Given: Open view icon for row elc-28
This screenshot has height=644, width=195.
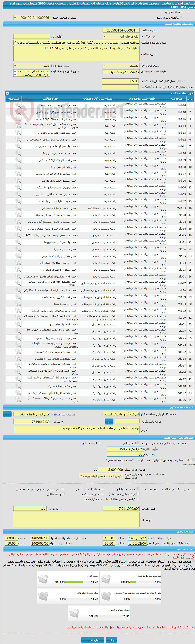Looking at the screenshot, I should (18, 215).
